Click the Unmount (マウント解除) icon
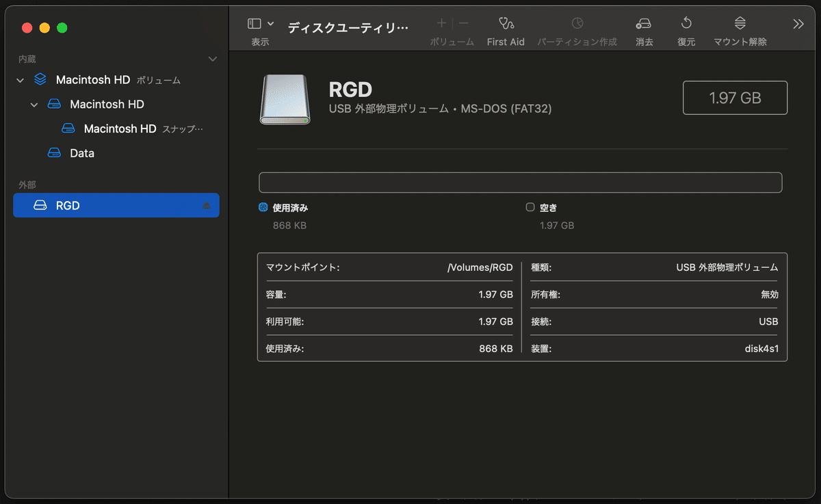Screen dimensions: 821x504 pyautogui.click(x=740, y=23)
